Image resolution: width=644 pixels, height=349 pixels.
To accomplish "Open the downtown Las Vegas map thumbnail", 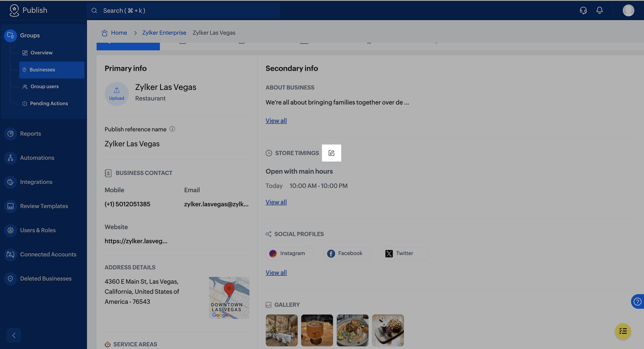I will (229, 298).
